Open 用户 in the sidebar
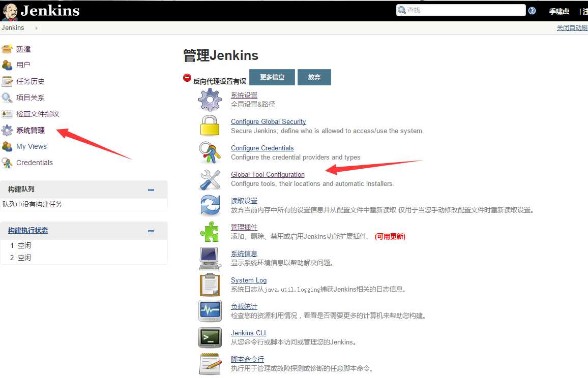 23,65
